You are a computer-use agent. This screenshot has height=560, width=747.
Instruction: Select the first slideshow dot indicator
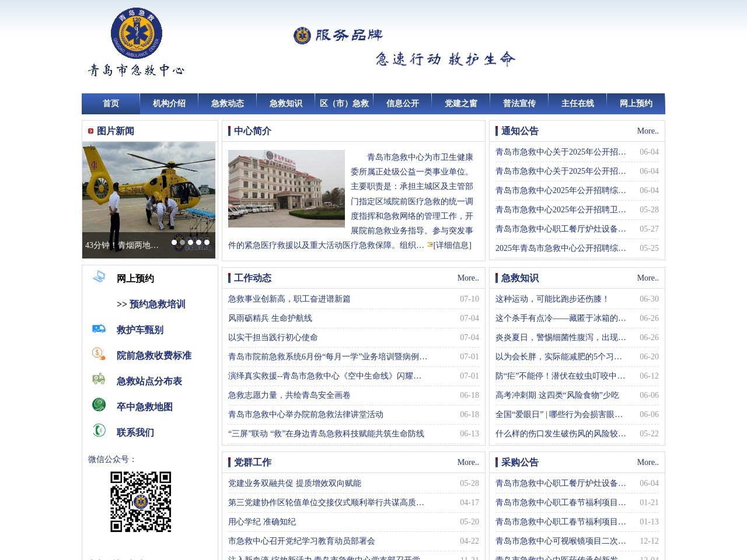[174, 242]
